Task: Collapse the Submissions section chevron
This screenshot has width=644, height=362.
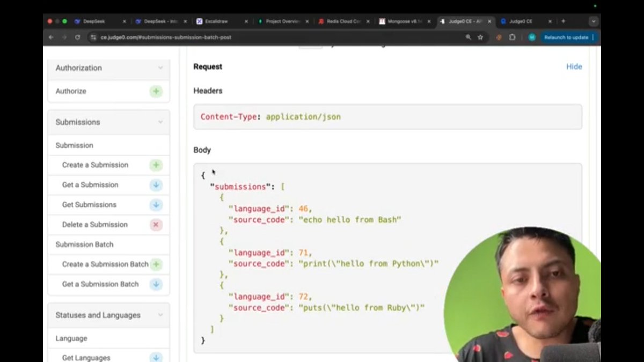Action: coord(160,122)
